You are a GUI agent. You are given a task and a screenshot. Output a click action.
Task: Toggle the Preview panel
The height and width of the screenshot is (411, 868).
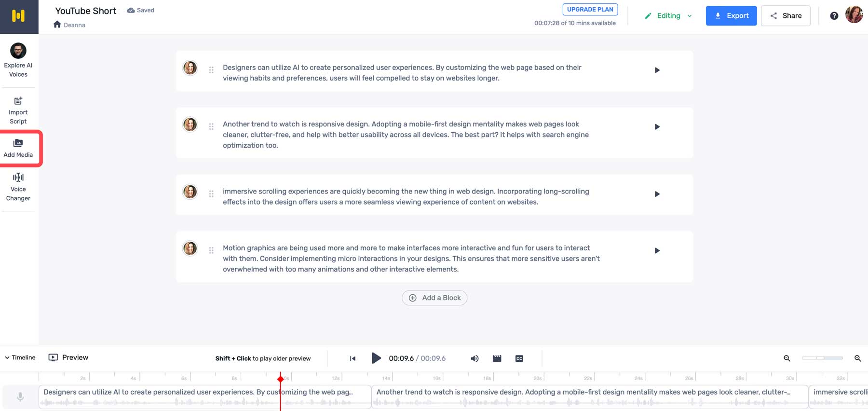pyautogui.click(x=68, y=357)
